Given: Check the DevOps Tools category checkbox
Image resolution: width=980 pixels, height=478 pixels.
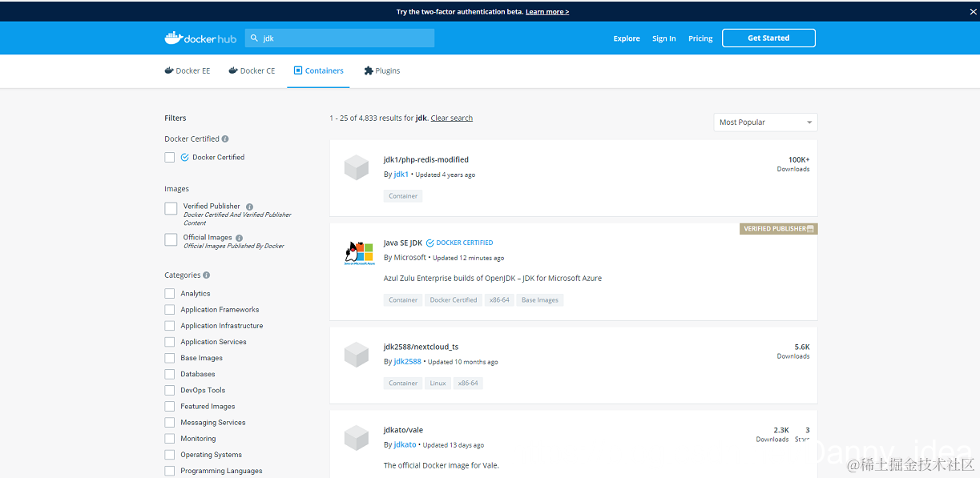Looking at the screenshot, I should 170,390.
